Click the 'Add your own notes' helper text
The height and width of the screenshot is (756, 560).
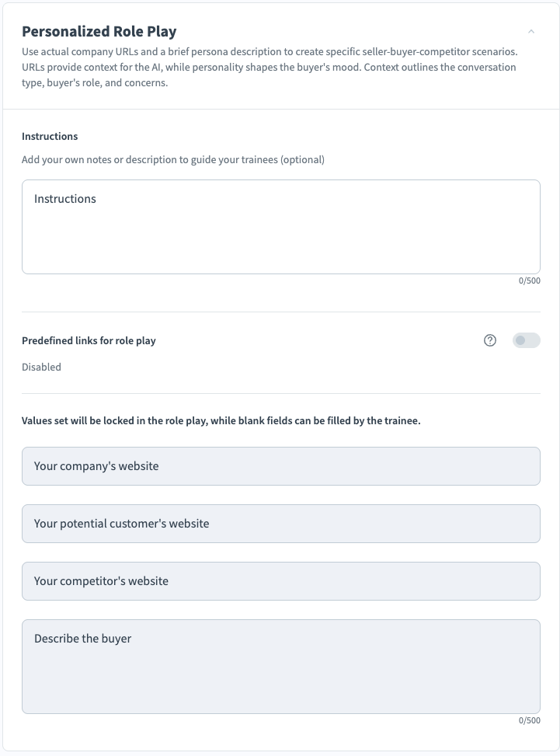point(173,160)
